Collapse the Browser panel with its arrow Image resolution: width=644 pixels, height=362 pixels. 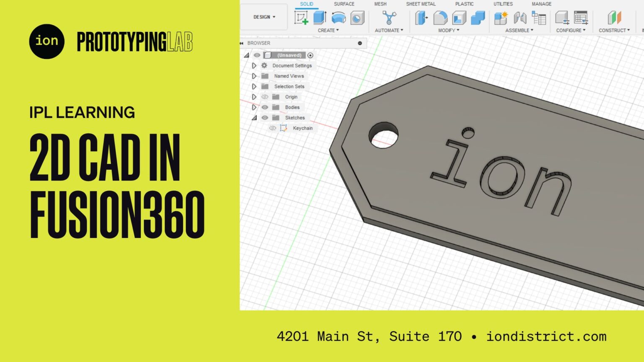point(241,43)
